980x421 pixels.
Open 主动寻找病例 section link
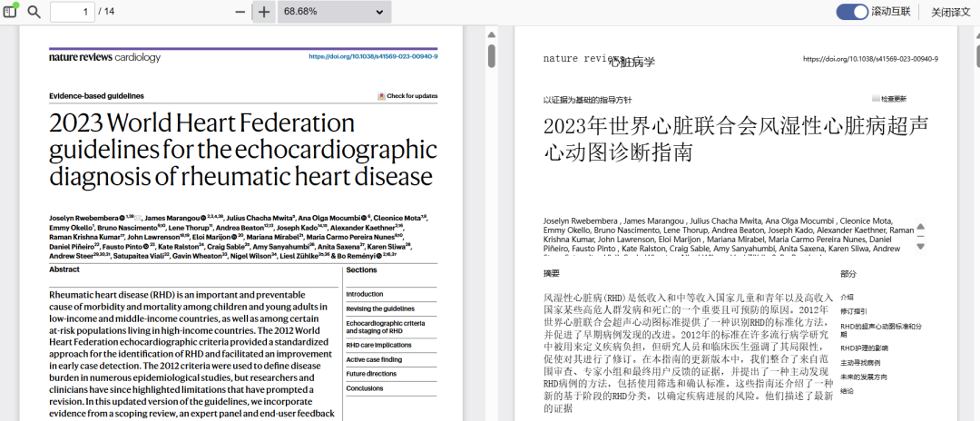[860, 362]
